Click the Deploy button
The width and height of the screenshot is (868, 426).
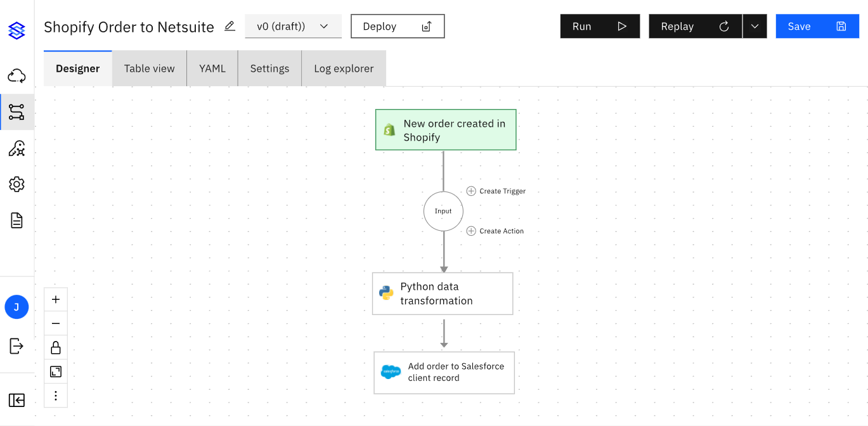[x=398, y=27]
